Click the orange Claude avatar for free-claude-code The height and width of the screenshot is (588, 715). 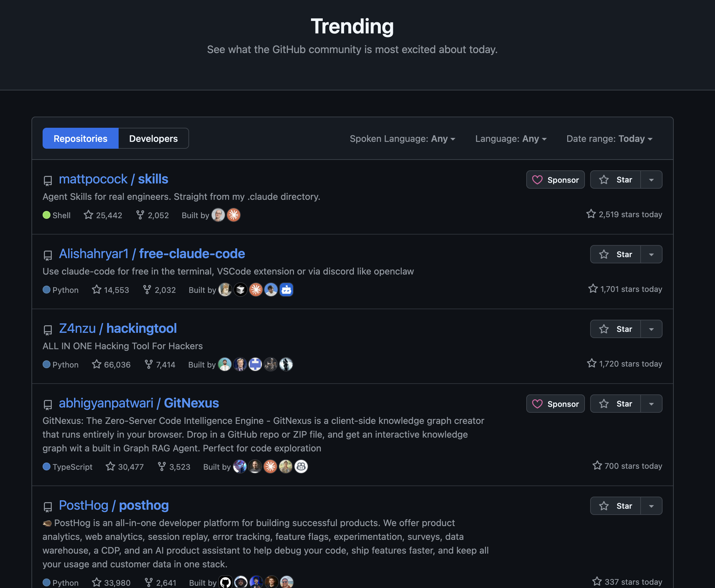tap(256, 290)
